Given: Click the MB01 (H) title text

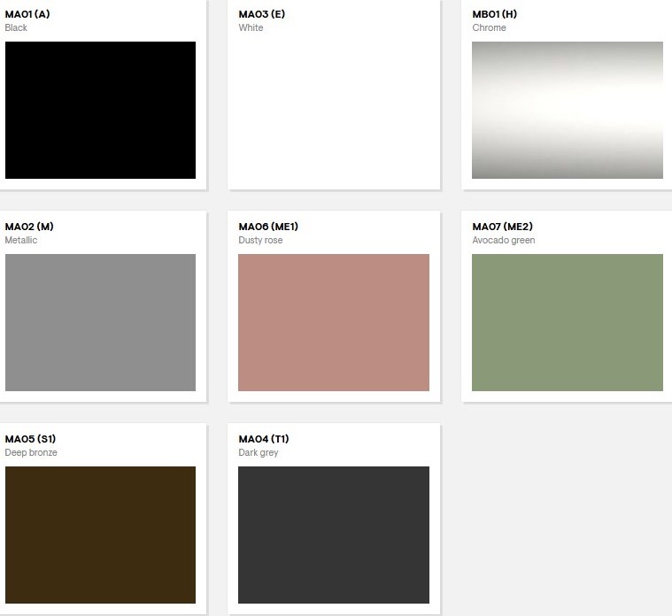Looking at the screenshot, I should click(x=494, y=14).
